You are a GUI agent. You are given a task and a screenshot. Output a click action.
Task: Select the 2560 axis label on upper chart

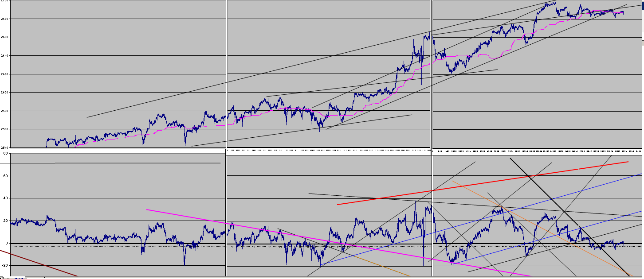[x=5, y=129]
